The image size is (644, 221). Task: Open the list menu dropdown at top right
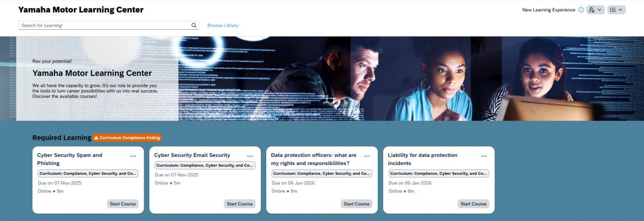617,10
